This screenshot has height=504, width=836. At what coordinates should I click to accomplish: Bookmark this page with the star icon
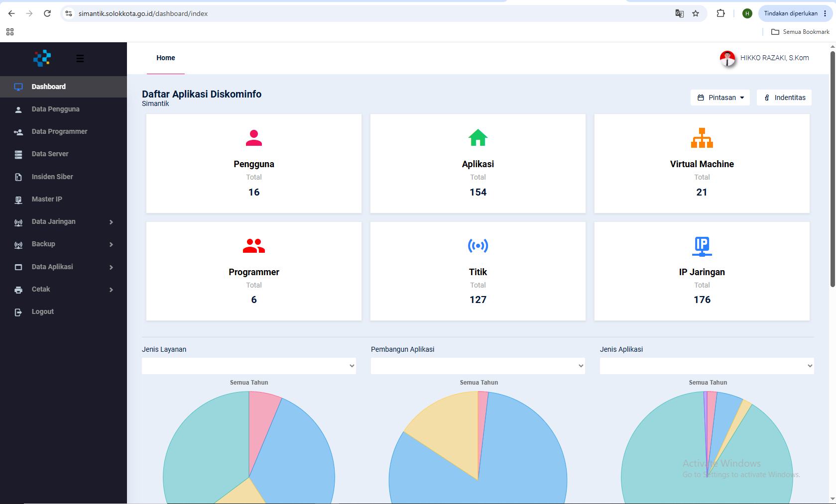[x=696, y=13]
